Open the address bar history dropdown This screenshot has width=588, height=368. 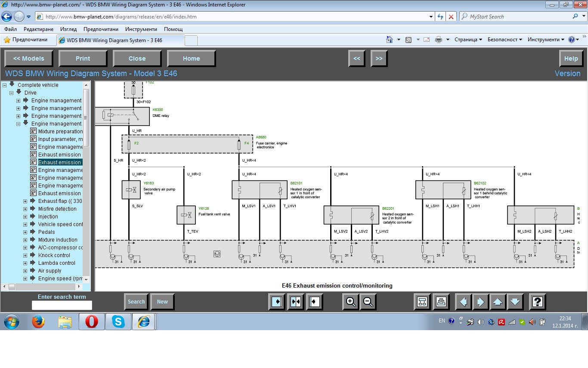pyautogui.click(x=431, y=17)
